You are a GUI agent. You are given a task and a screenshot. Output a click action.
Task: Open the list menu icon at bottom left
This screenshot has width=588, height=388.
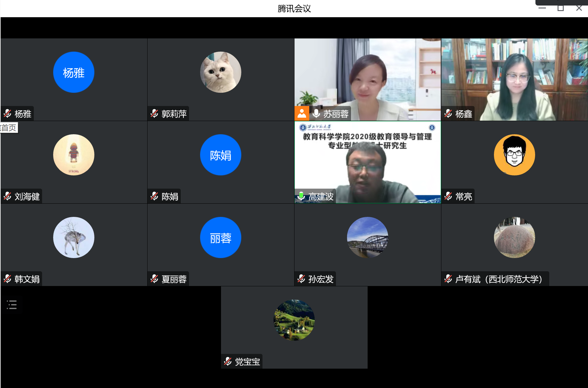(x=12, y=304)
